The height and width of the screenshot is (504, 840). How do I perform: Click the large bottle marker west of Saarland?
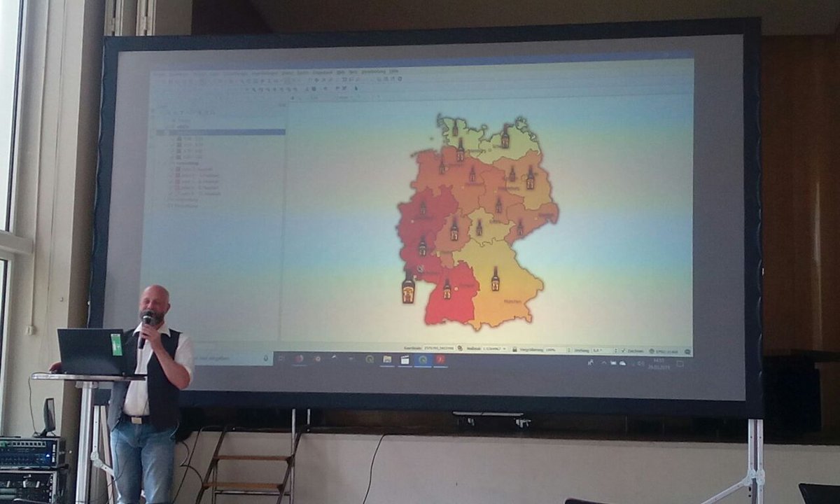coord(408,287)
